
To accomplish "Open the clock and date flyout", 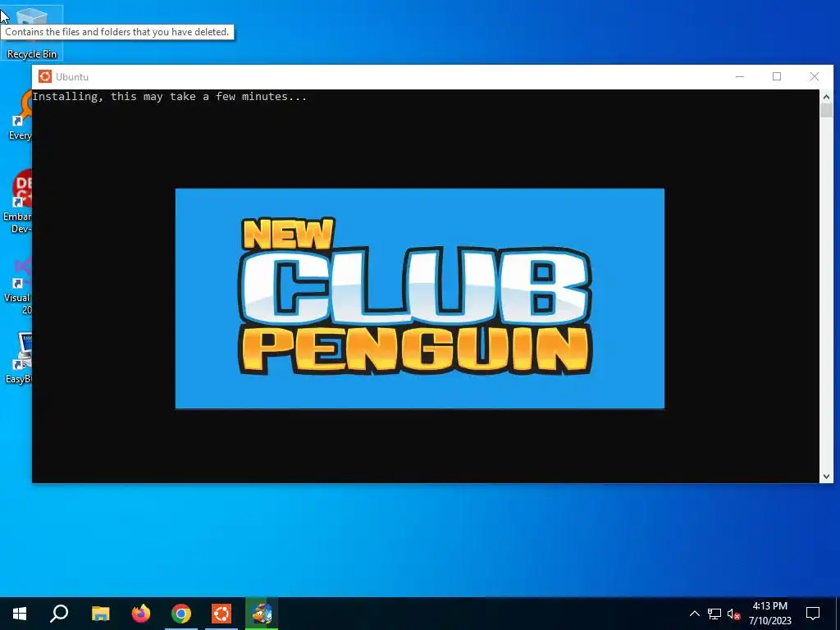I will point(769,614).
